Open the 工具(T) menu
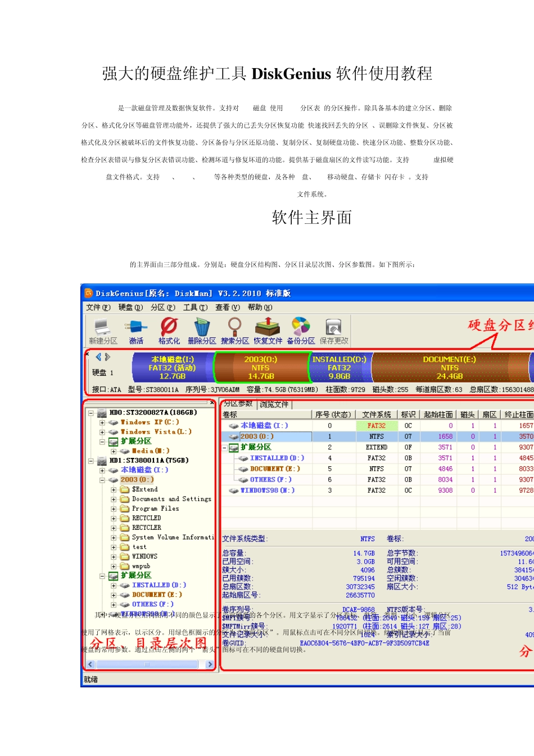Screen dimensions: 534x756 (x=195, y=307)
